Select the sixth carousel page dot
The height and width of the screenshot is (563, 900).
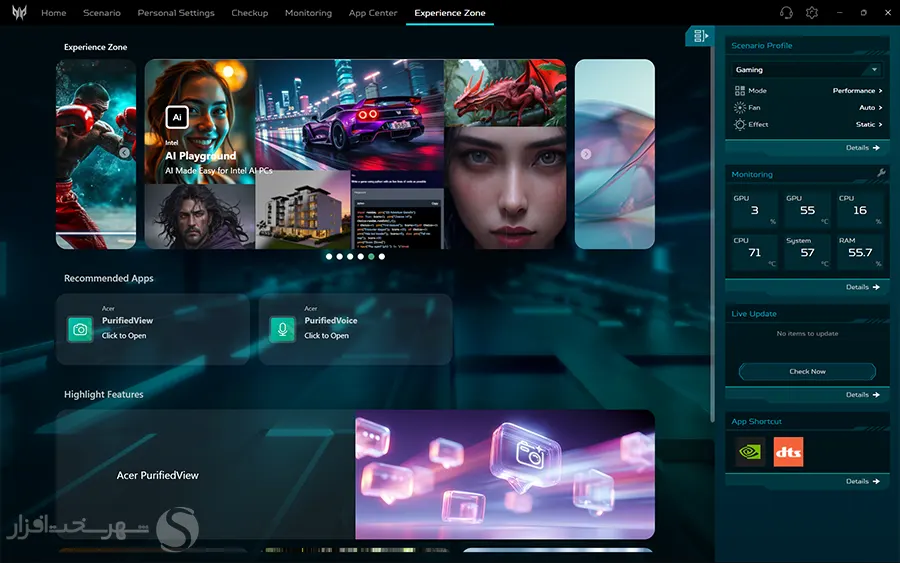[382, 257]
